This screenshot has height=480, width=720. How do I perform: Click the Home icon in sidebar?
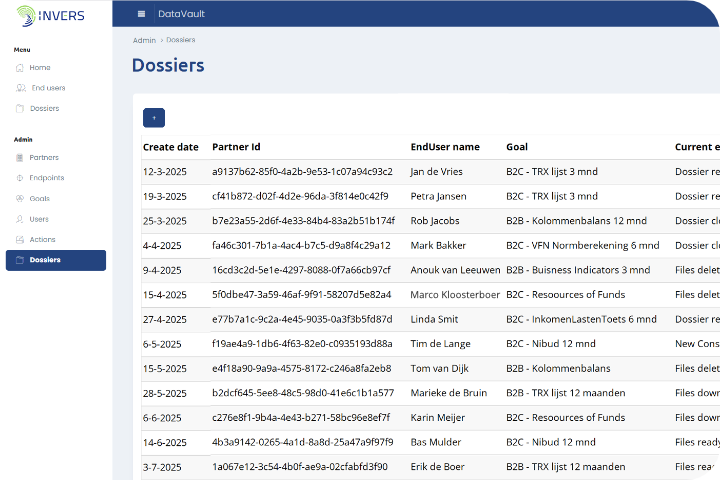pos(20,68)
